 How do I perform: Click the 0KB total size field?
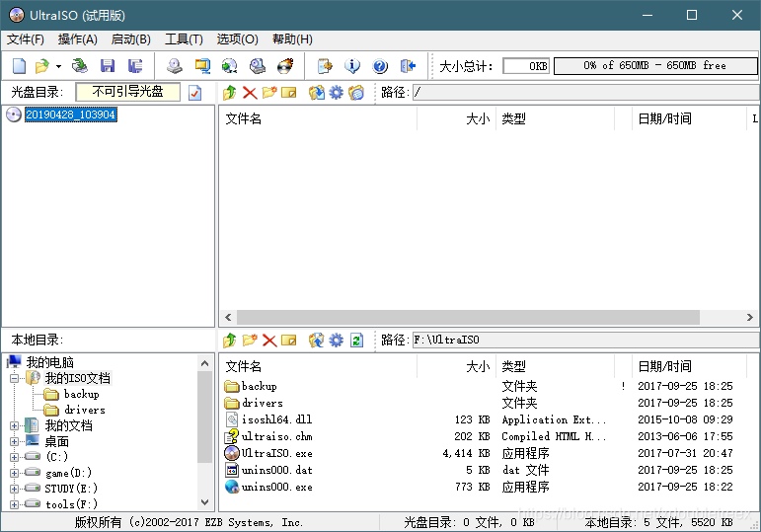[x=526, y=65]
